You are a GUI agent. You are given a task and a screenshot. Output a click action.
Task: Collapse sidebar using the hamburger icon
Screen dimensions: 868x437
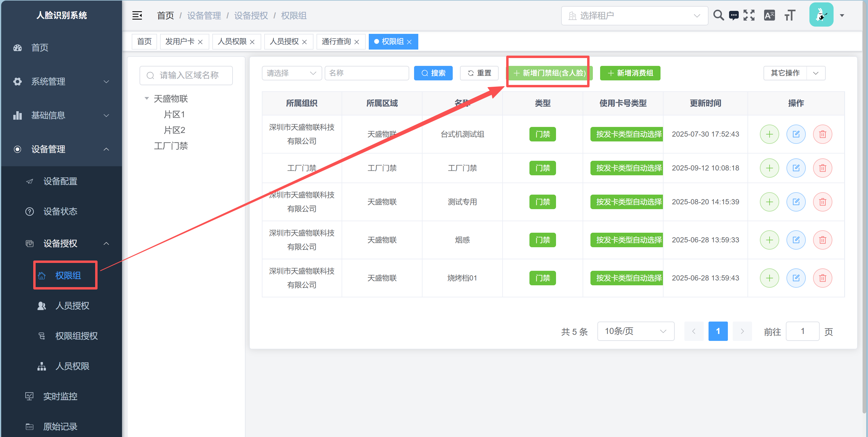pos(137,15)
